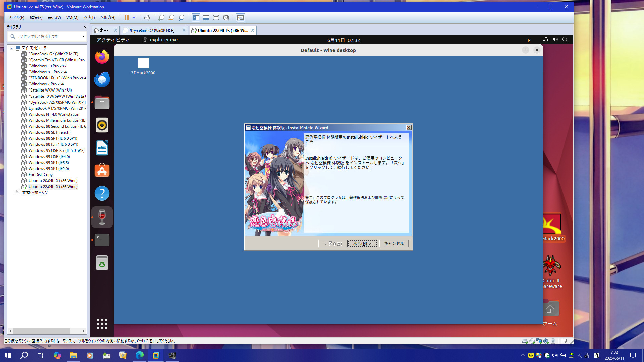Click the Ubuntu volume icon in top bar
The width and height of the screenshot is (644, 362).
555,39
